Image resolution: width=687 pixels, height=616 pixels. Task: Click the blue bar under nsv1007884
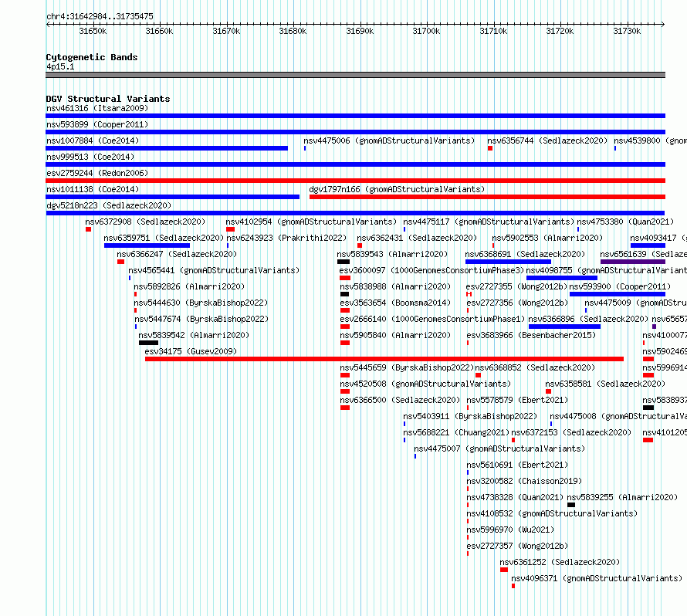pos(167,148)
